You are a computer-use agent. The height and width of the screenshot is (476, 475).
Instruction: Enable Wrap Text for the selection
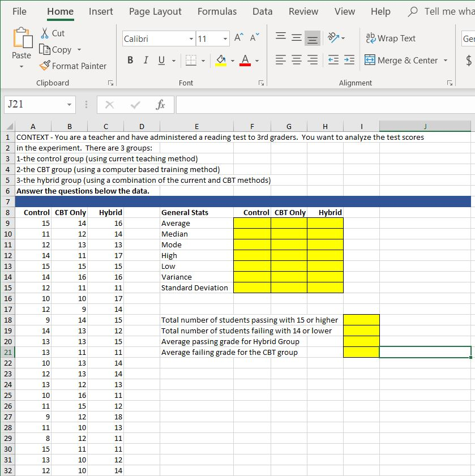pos(390,38)
